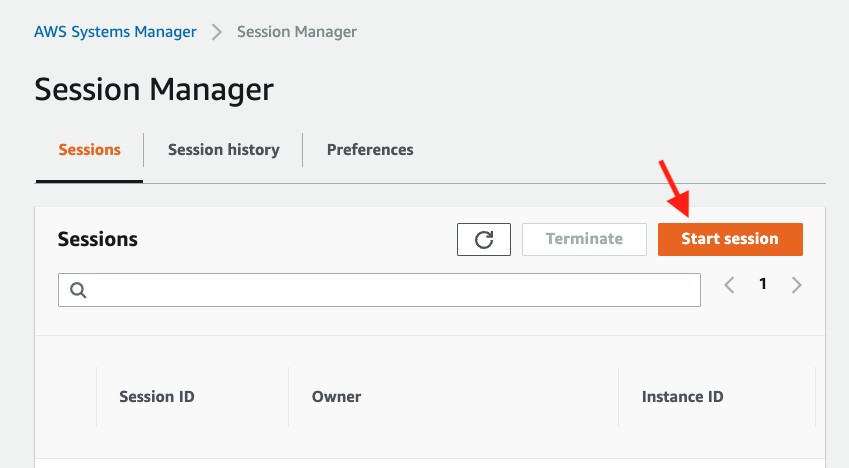Click the Owner column header
849x468 pixels.
click(x=336, y=397)
